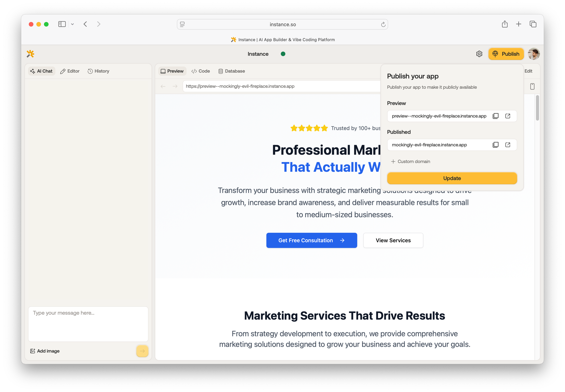Image resolution: width=565 pixels, height=392 pixels.
Task: Click Add image below chat box
Action: pos(45,351)
